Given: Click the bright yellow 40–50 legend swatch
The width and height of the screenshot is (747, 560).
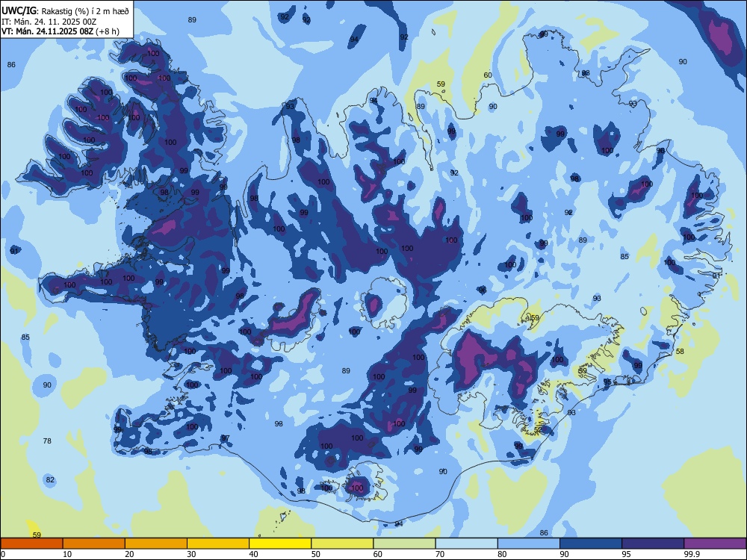Looking at the screenshot, I should click(280, 544).
